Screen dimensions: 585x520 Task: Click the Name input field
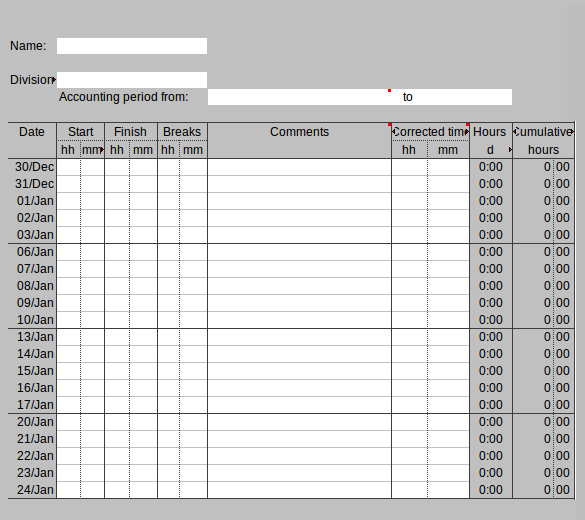[132, 46]
